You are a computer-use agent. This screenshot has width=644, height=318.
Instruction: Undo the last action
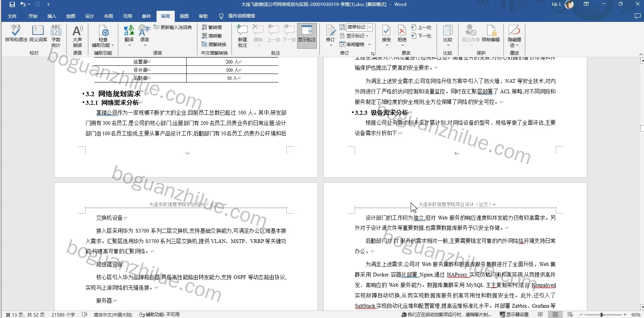pyautogui.click(x=23, y=4)
